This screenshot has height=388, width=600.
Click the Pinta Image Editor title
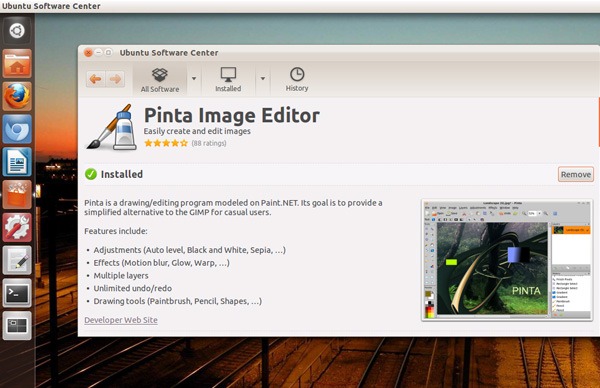(232, 116)
